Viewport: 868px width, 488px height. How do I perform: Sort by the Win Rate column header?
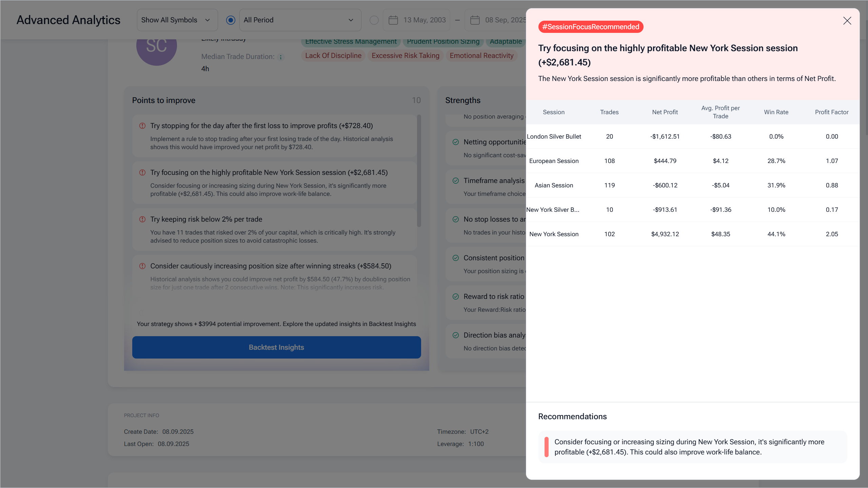(776, 112)
